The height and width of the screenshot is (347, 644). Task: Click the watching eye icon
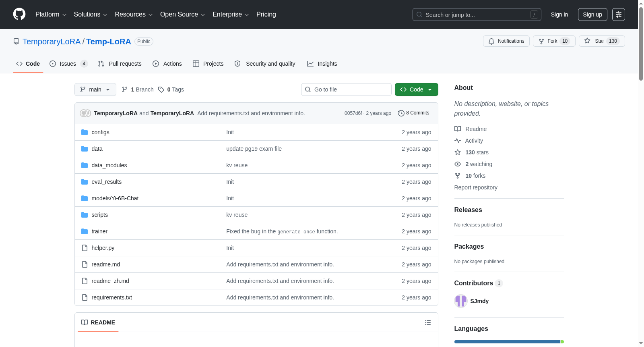[x=458, y=164]
